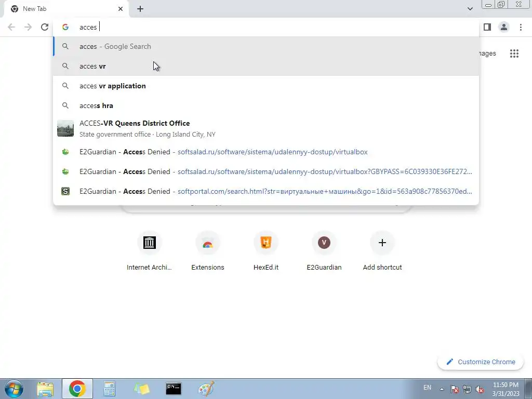Open Command Prompt from taskbar

[174, 389]
